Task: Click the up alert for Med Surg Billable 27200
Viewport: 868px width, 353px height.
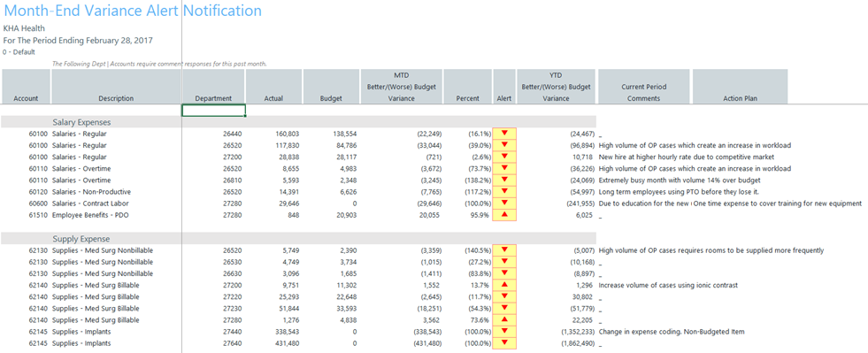Action: click(504, 285)
